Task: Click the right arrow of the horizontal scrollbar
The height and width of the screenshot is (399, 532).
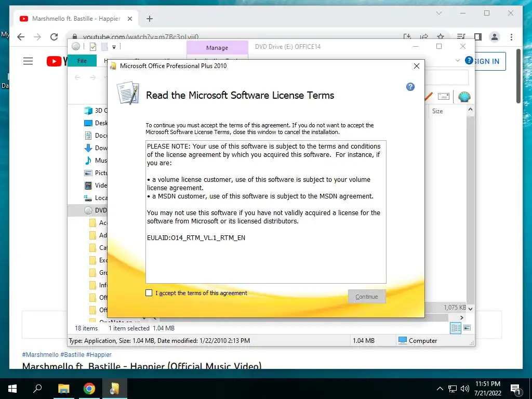Action: (461, 317)
